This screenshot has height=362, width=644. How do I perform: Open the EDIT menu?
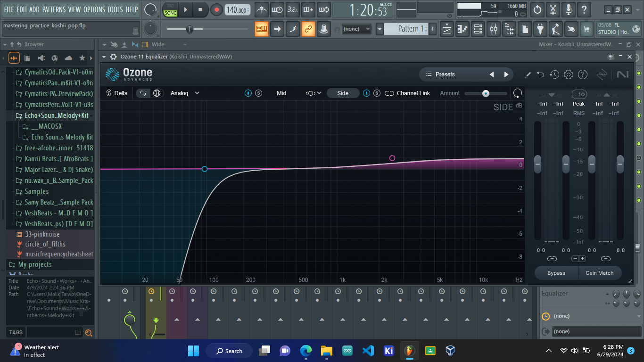tap(22, 9)
